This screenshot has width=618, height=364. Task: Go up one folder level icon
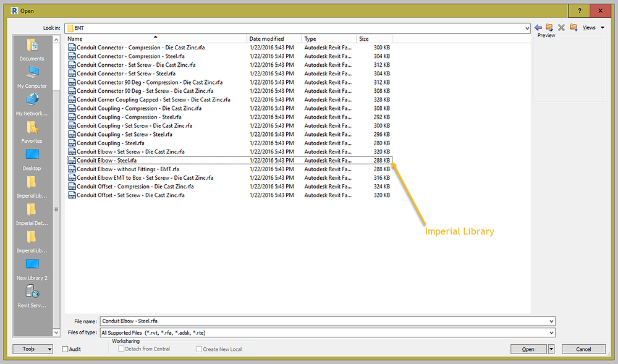click(549, 28)
